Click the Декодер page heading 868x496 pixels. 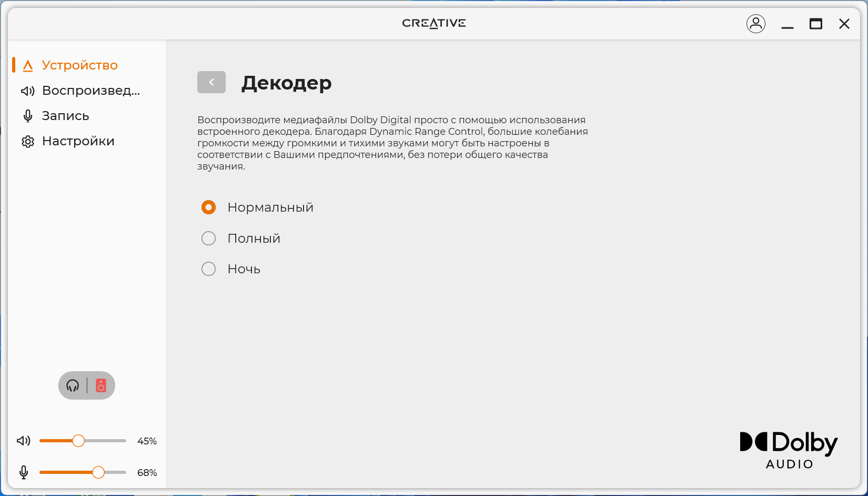pyautogui.click(x=286, y=83)
